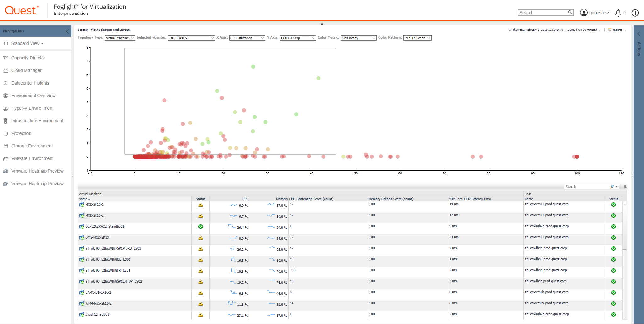Collapse the Navigation panel arrow
644x324 pixels.
click(67, 31)
